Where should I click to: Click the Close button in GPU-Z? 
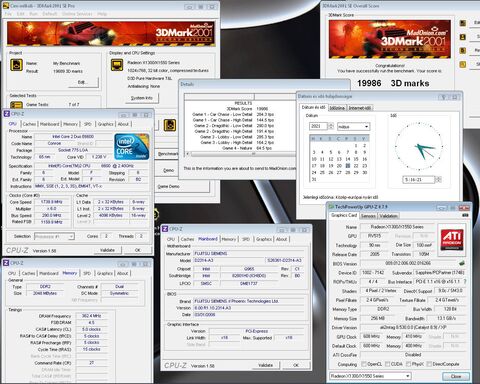click(x=456, y=376)
